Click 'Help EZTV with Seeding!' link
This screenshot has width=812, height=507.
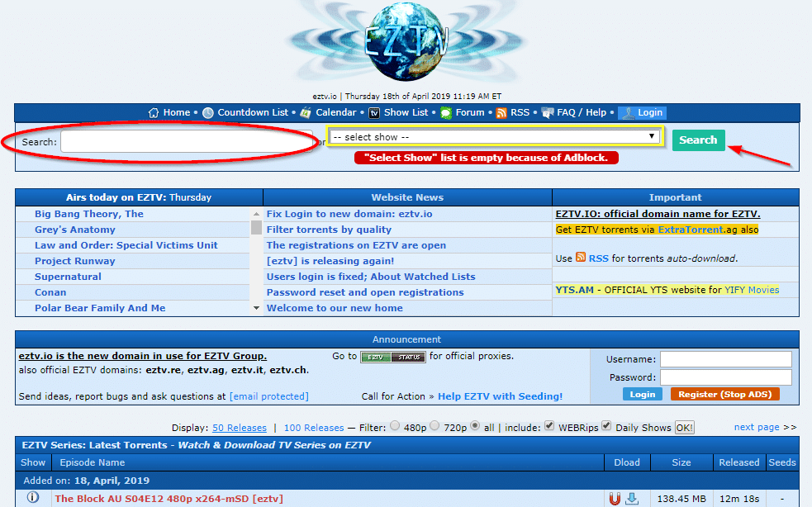coord(501,396)
